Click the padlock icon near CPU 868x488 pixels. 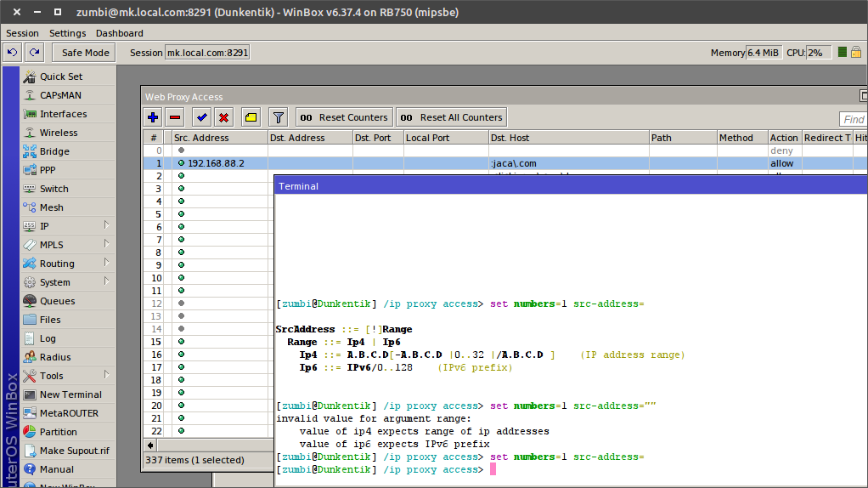click(x=856, y=53)
